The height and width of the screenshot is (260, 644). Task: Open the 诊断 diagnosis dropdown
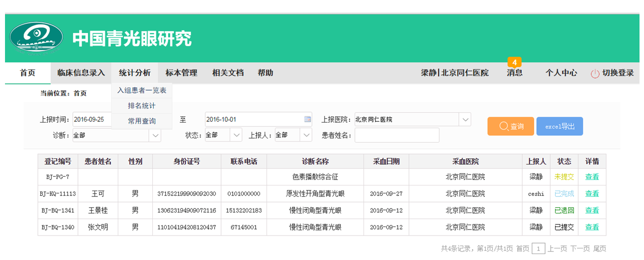click(155, 135)
